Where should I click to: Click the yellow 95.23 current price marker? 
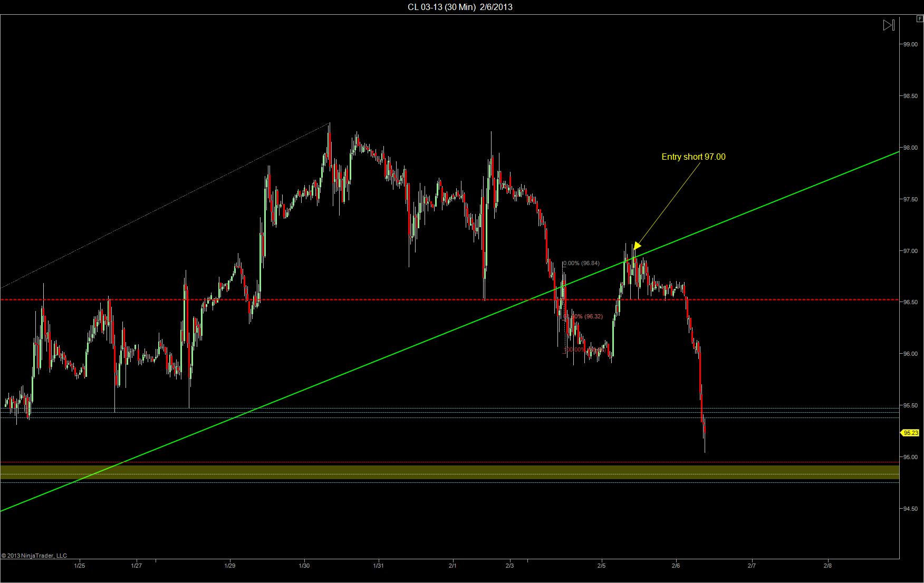click(910, 433)
